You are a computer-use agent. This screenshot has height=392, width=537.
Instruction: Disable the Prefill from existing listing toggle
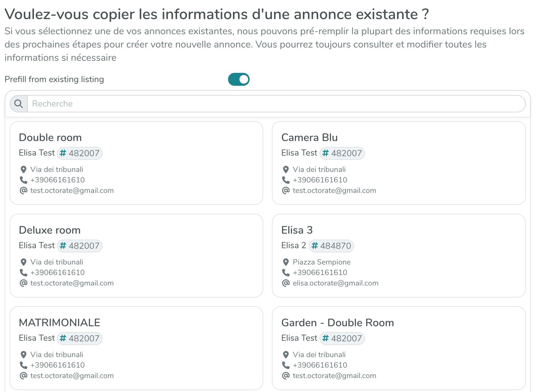click(x=239, y=79)
